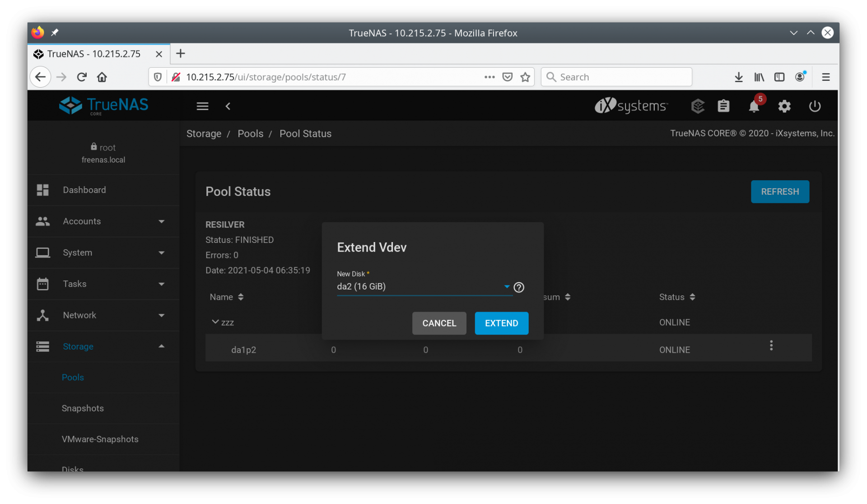Screen dimensions: 867x504
Task: Click the Dashboard sidebar icon
Action: point(43,190)
